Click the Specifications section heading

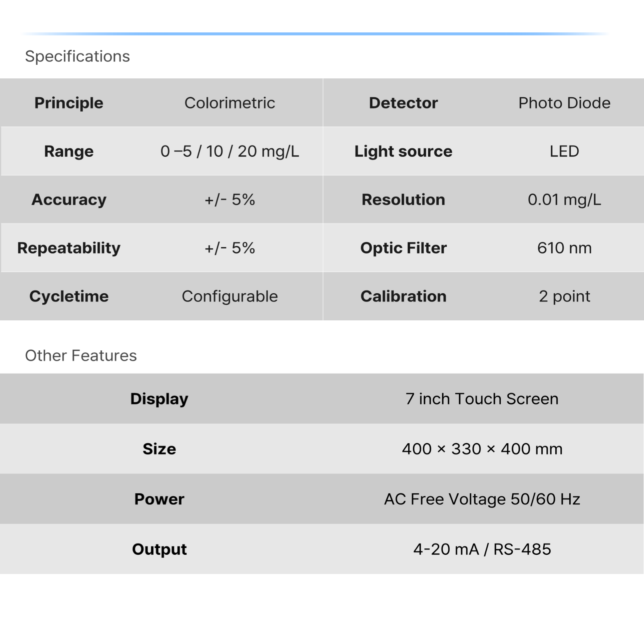pyautogui.click(x=77, y=56)
